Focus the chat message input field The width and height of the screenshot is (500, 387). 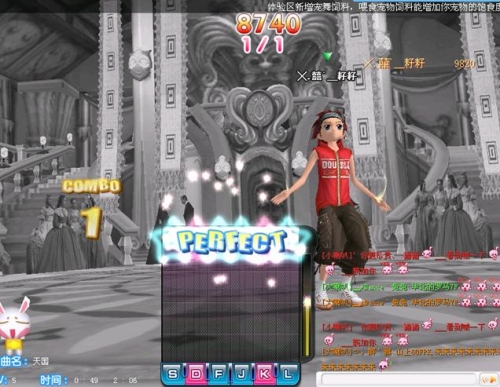point(398,379)
